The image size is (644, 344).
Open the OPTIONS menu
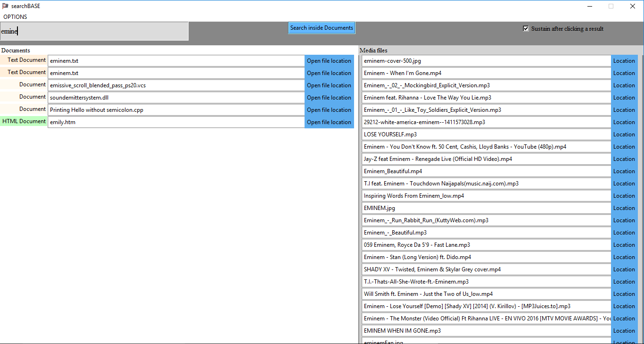[15, 17]
